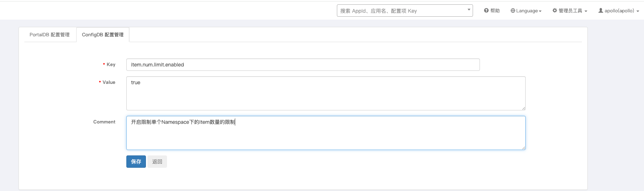The height and width of the screenshot is (191, 644).
Task: Click inside the Value textarea showing true
Action: (326, 93)
